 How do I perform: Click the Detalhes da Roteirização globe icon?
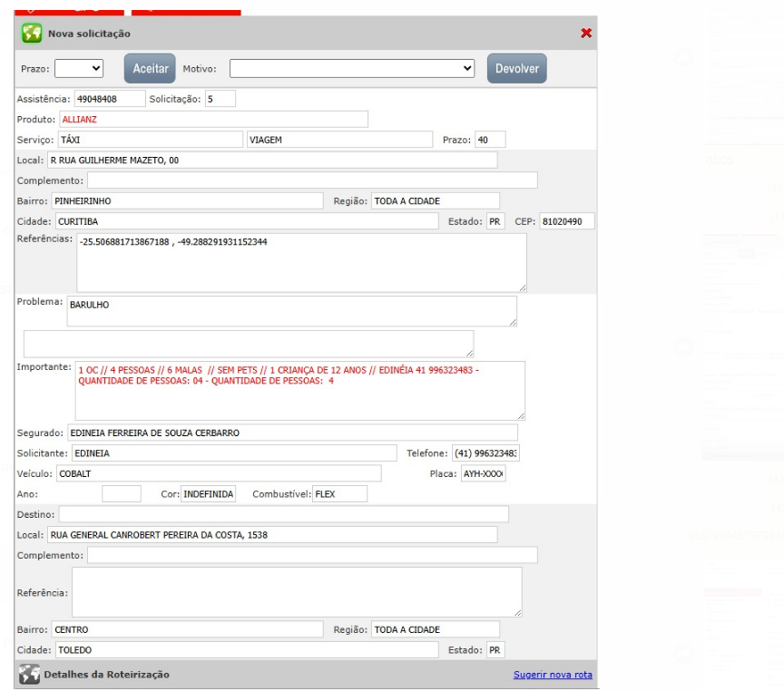pyautogui.click(x=30, y=675)
